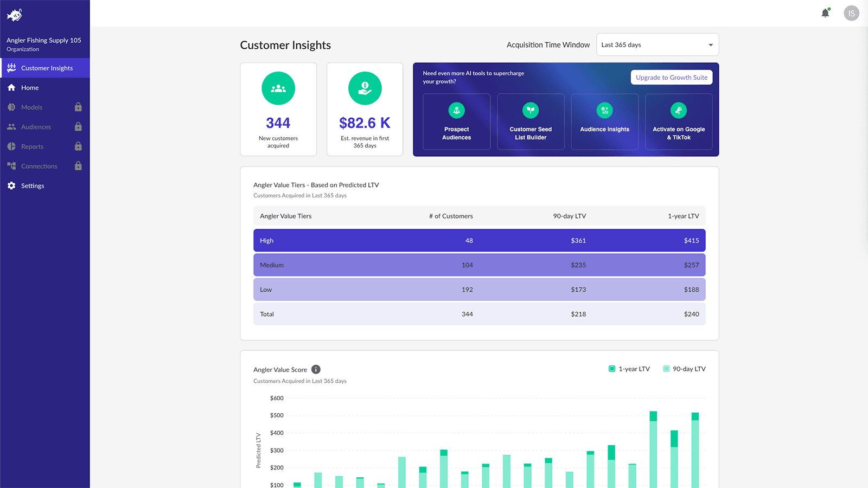Navigate to Home in the sidebar
Screen dimensions: 868x488
[29, 87]
